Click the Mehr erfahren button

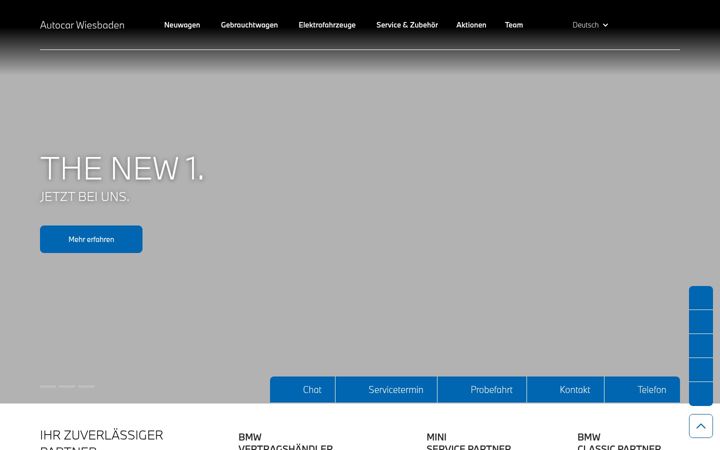point(91,239)
